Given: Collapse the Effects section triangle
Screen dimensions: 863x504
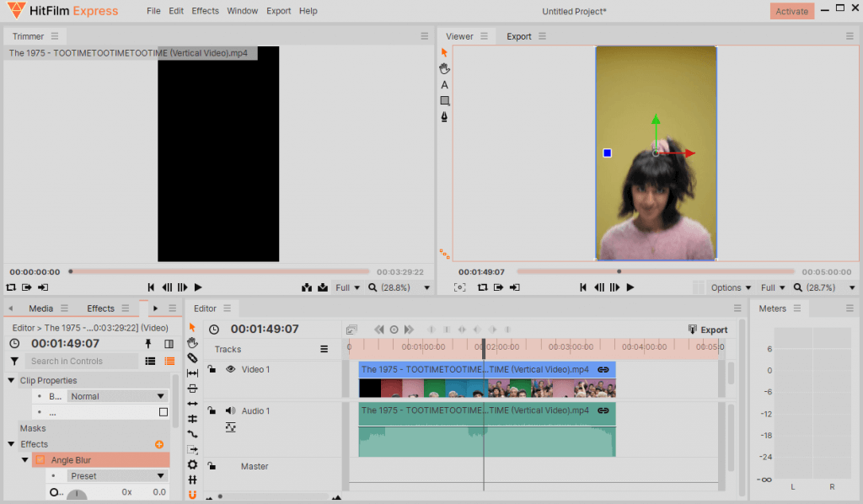Looking at the screenshot, I should click(x=11, y=443).
